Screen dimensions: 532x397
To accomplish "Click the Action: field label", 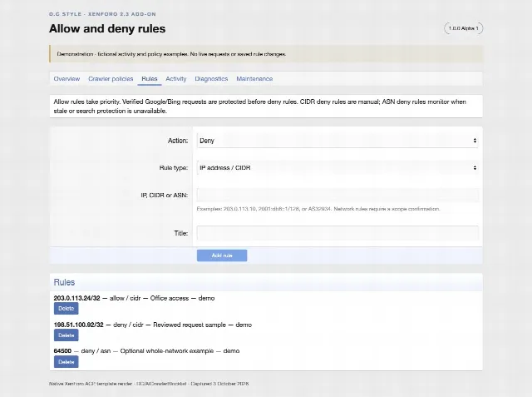I will click(x=178, y=141).
